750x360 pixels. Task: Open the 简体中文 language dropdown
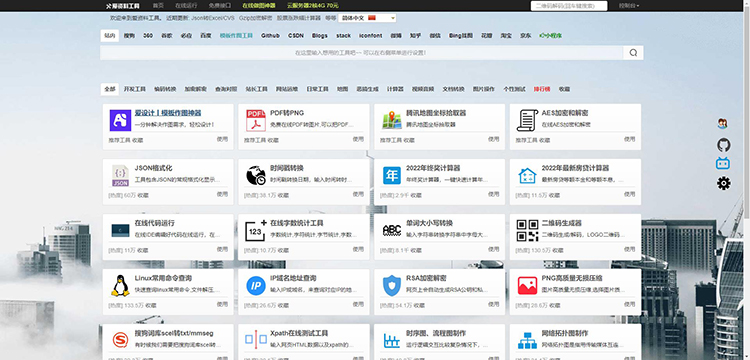367,18
